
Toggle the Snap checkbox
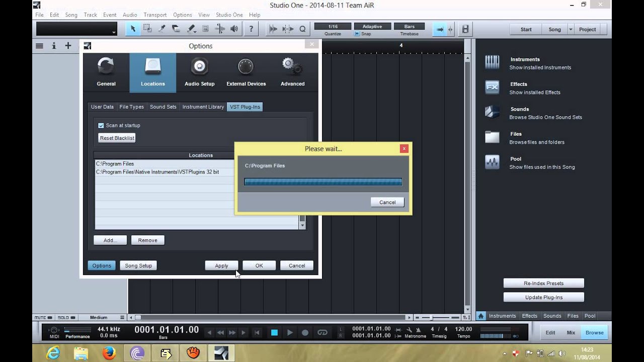click(x=357, y=34)
